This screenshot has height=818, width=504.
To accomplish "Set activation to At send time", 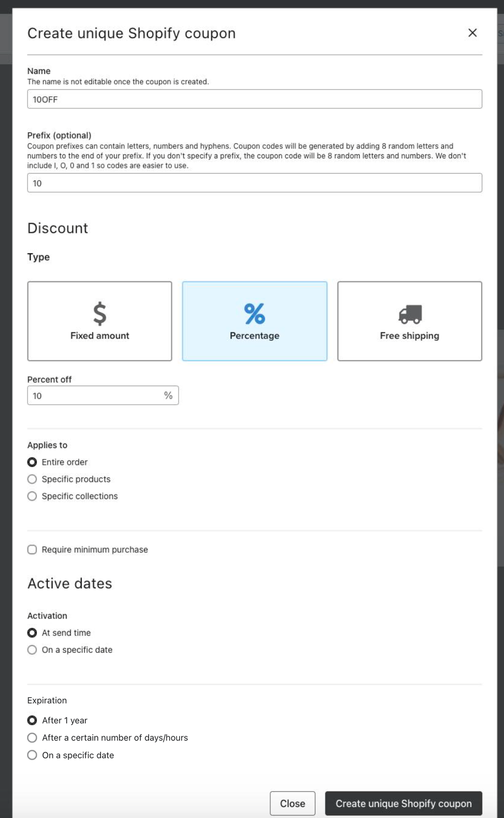I will pyautogui.click(x=32, y=633).
